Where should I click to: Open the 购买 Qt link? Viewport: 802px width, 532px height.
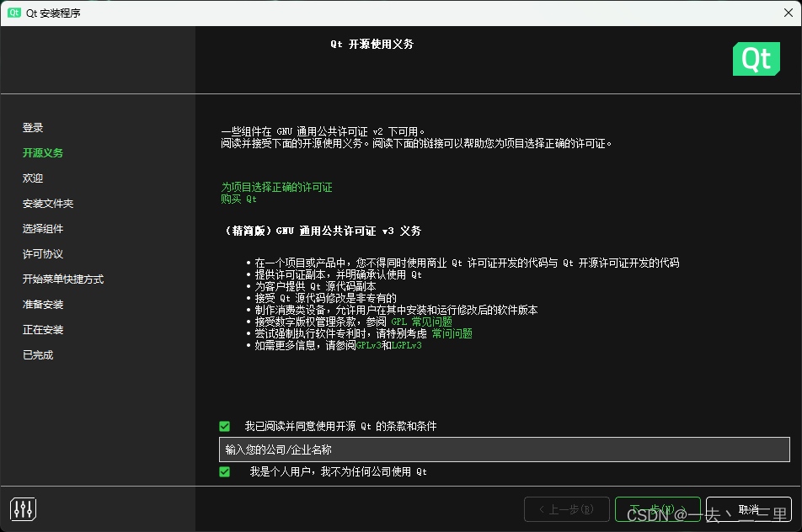[x=239, y=199]
